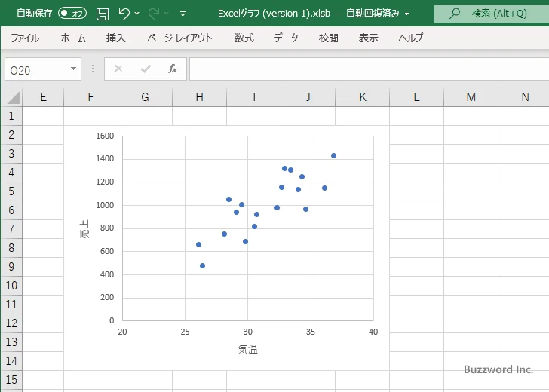
Task: Click the Insert Function fx icon
Action: [x=173, y=69]
